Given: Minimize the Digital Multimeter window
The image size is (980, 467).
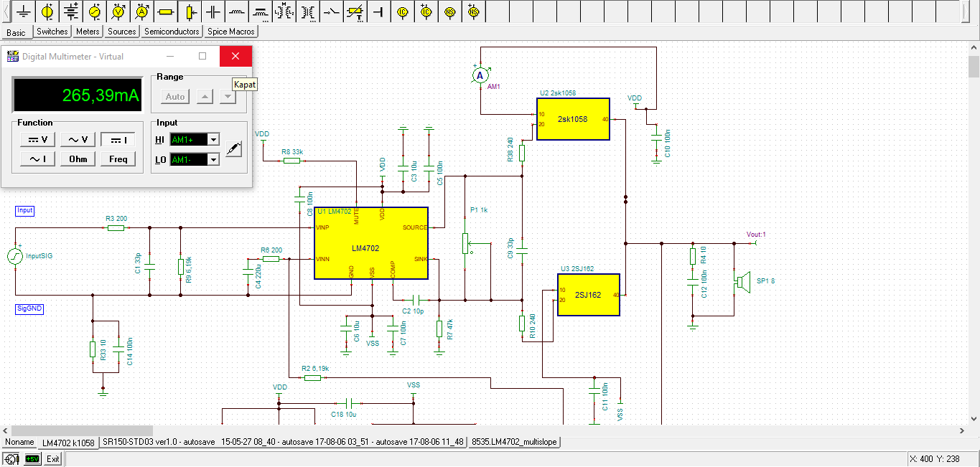Looking at the screenshot, I should tap(170, 56).
